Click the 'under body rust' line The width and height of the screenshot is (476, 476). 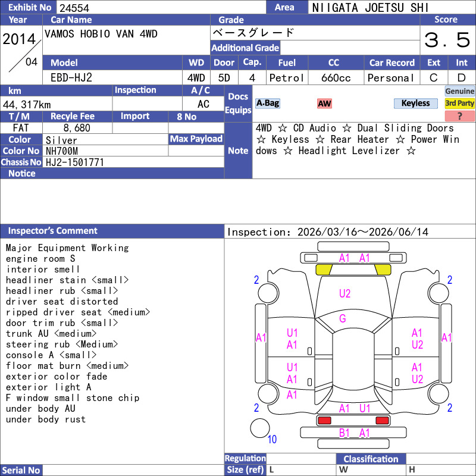46,419
